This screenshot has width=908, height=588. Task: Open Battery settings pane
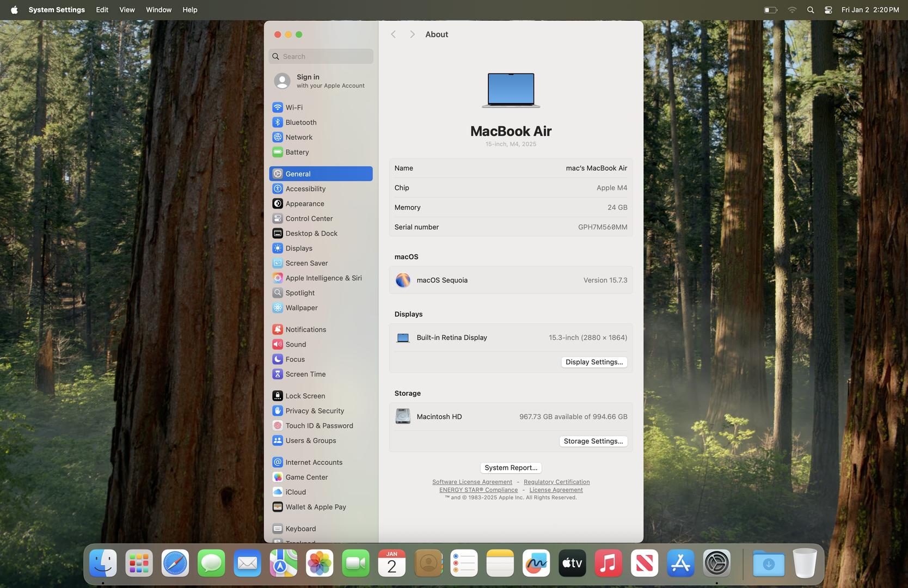tap(297, 152)
